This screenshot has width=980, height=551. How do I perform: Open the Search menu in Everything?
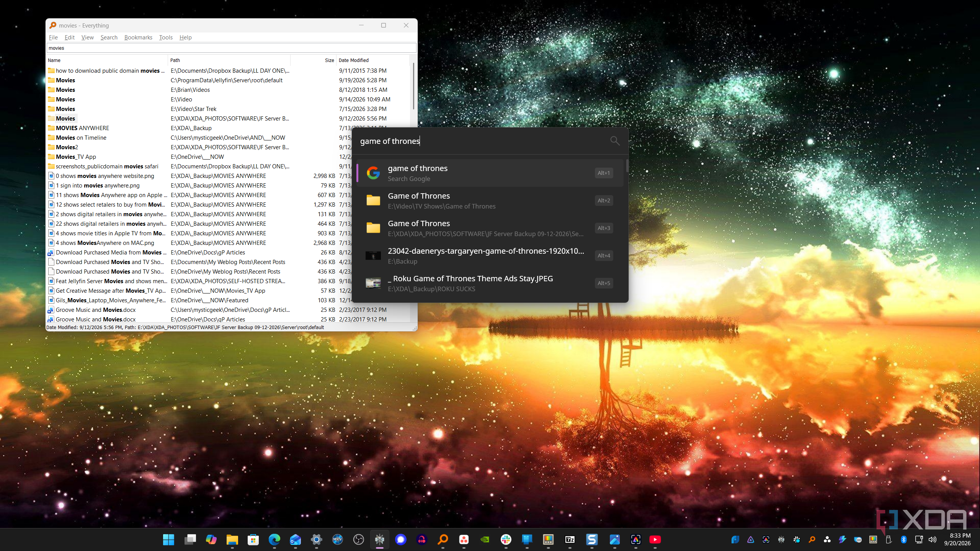point(109,37)
